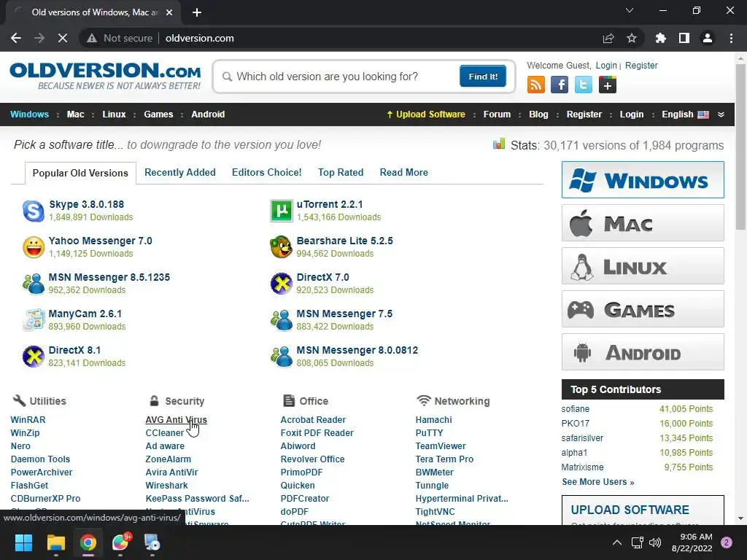The width and height of the screenshot is (747, 560).
Task: Open the Read More tab
Action: point(403,172)
